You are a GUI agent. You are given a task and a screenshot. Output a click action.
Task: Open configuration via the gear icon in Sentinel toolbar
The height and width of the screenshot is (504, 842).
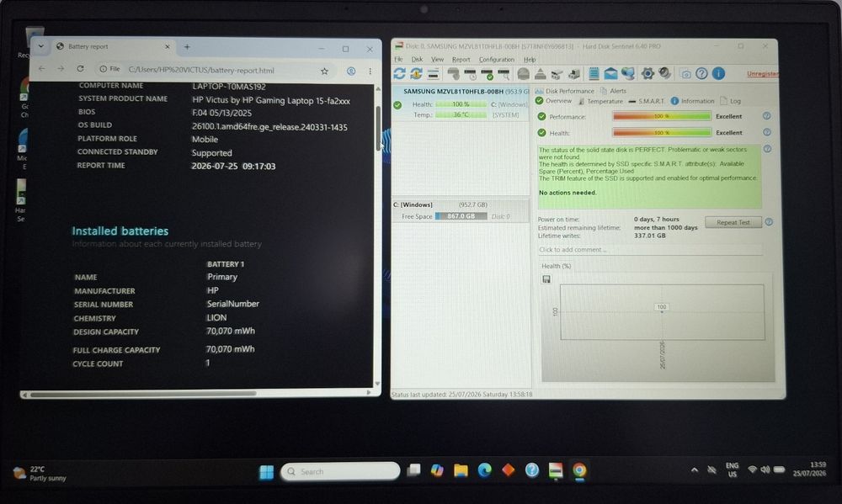pos(647,73)
